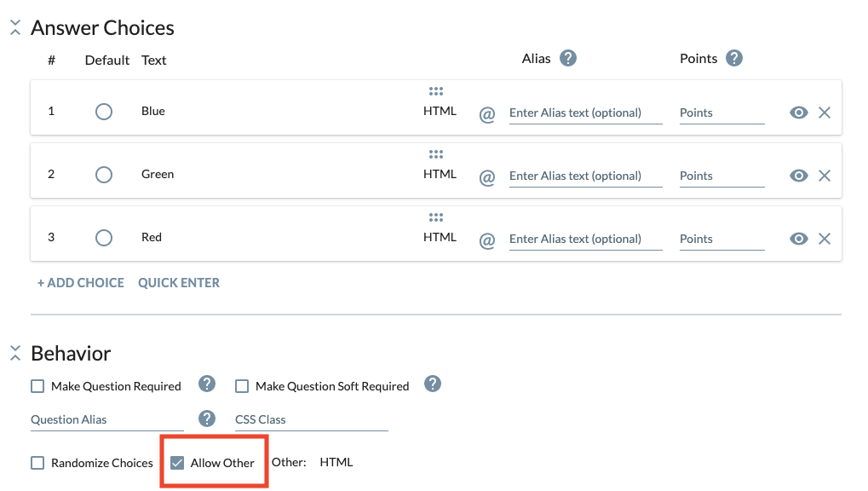The height and width of the screenshot is (491, 868).
Task: Click the Points column help icon
Action: 734,59
